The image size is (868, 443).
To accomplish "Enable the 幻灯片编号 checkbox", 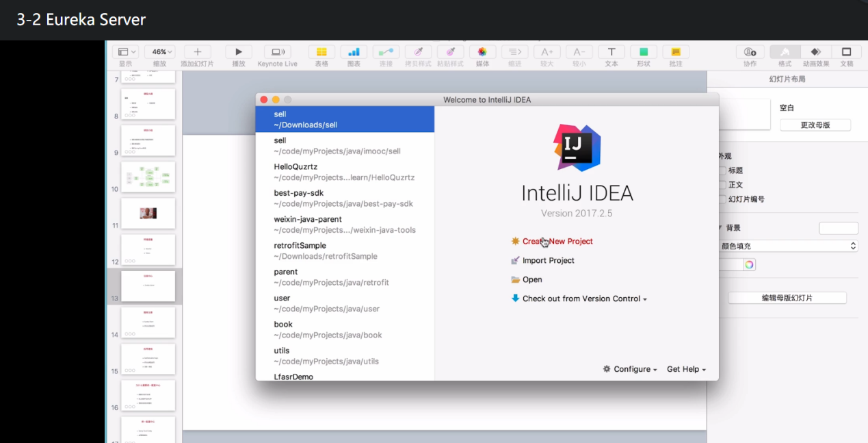I will pos(722,199).
